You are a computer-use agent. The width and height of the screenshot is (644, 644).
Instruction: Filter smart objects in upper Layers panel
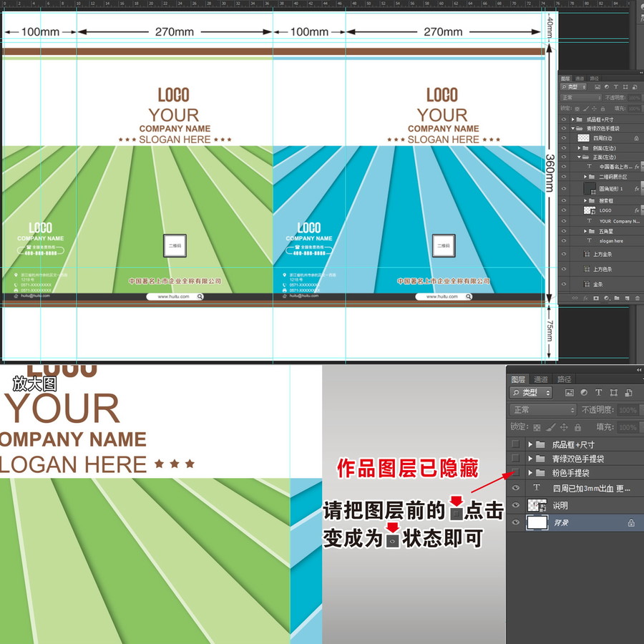point(635,87)
